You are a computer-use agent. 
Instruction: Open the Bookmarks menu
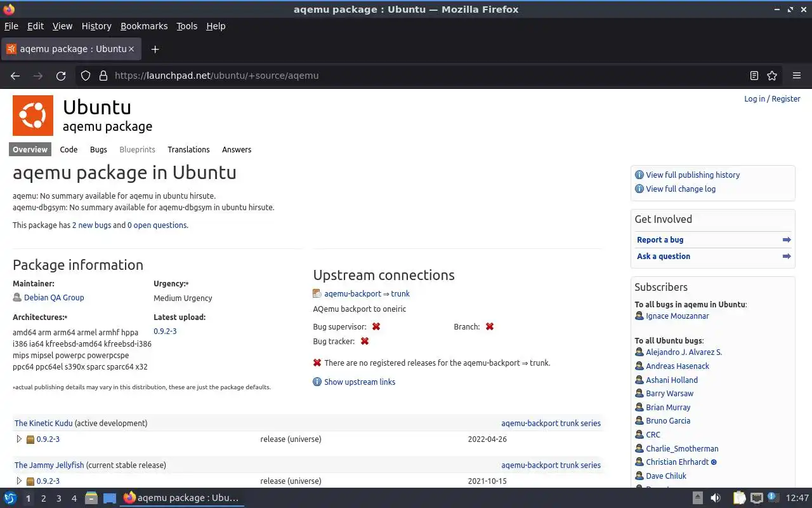pos(144,26)
